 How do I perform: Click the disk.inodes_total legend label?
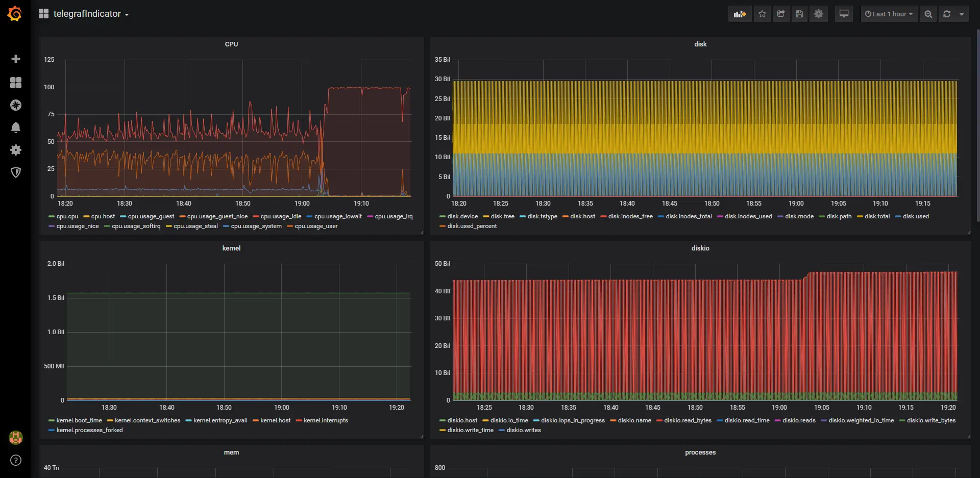(689, 216)
